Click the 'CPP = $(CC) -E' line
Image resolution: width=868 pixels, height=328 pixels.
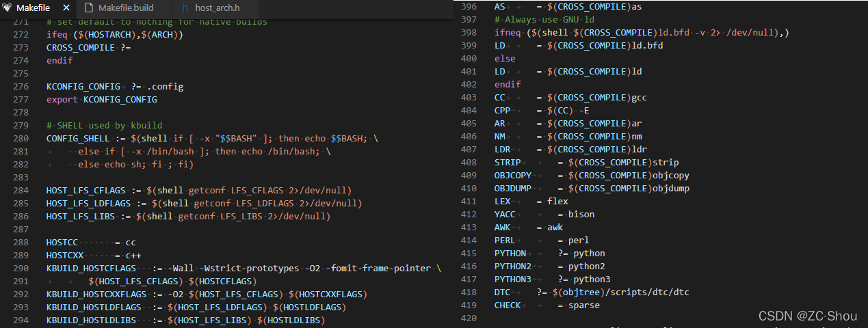[x=542, y=110]
